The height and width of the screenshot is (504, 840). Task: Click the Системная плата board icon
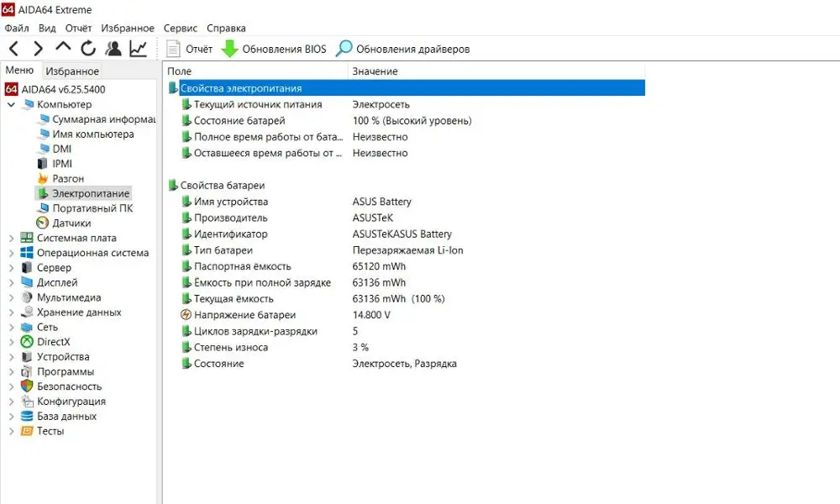click(x=27, y=237)
